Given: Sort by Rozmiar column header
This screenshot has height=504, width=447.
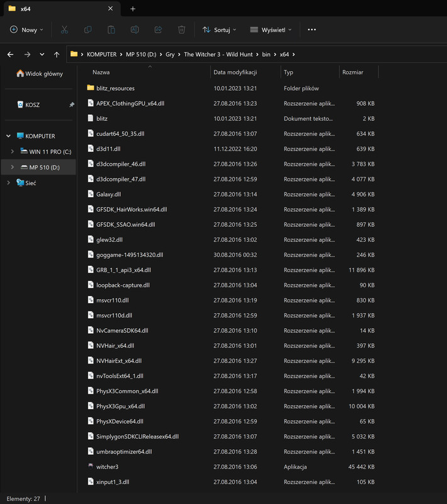Looking at the screenshot, I should point(353,72).
